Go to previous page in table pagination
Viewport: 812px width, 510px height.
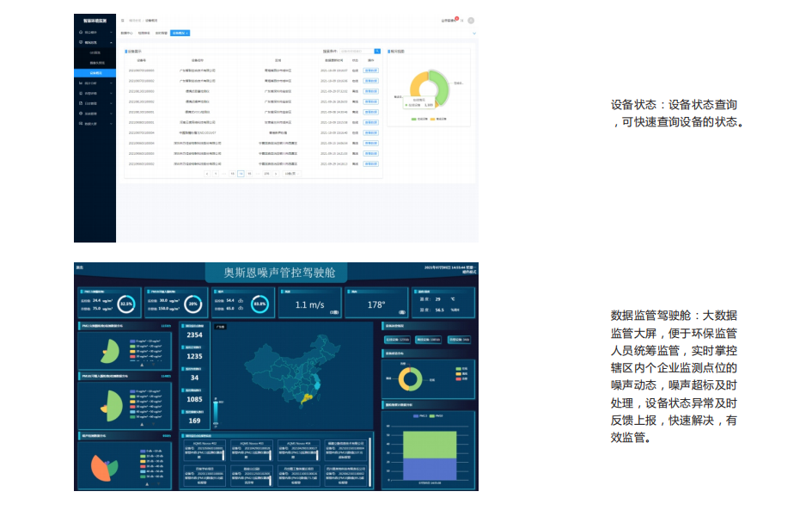pos(207,174)
